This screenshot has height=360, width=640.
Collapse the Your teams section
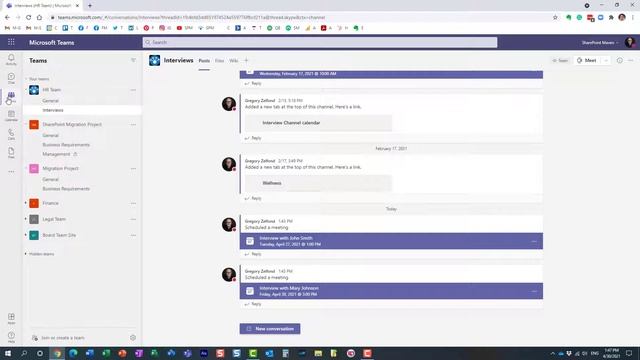click(x=26, y=79)
